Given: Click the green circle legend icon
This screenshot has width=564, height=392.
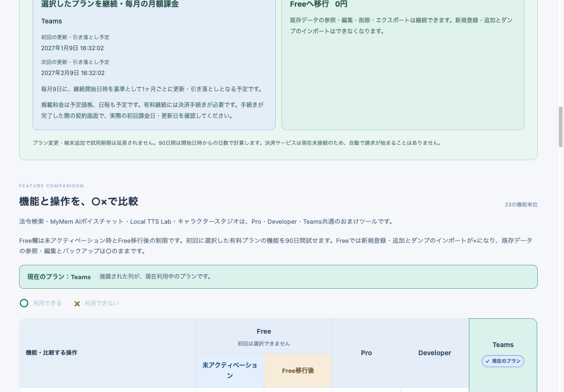Looking at the screenshot, I should (x=24, y=303).
